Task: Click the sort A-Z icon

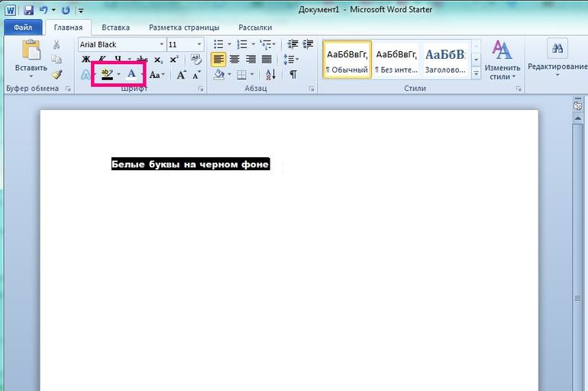Action: pos(270,74)
